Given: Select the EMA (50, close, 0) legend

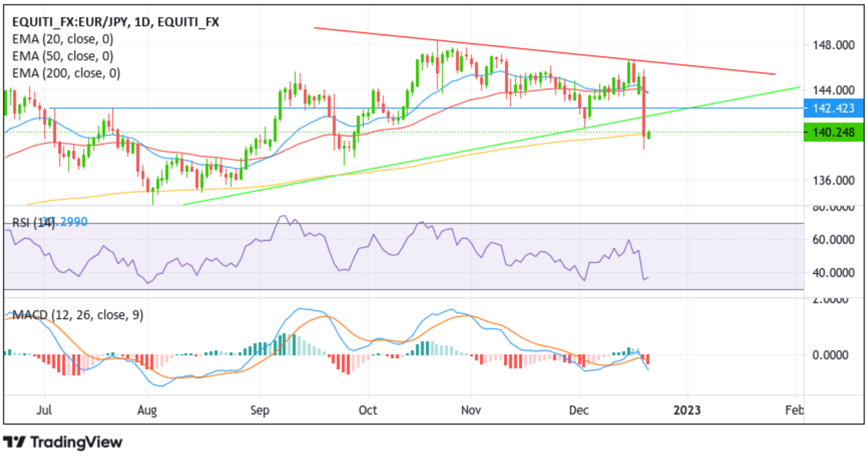Looking at the screenshot, I should [63, 56].
